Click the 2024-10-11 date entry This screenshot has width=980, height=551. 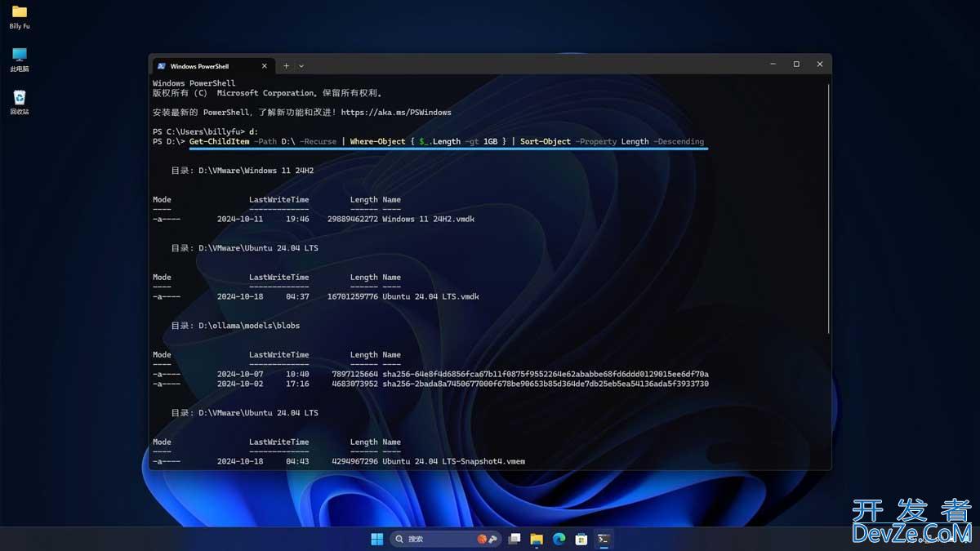(240, 220)
